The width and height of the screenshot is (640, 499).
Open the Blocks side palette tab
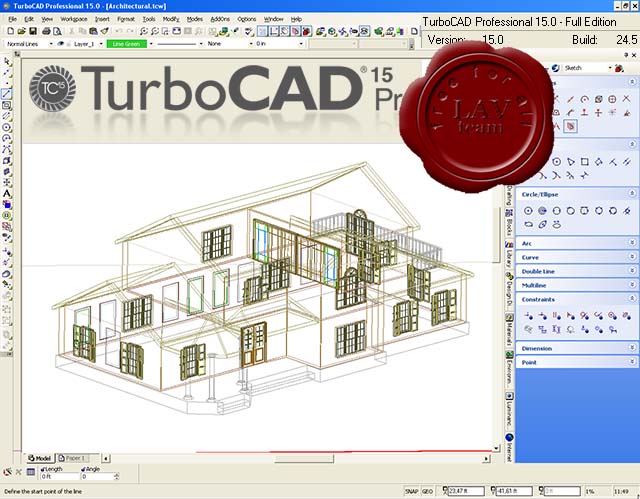tap(509, 222)
